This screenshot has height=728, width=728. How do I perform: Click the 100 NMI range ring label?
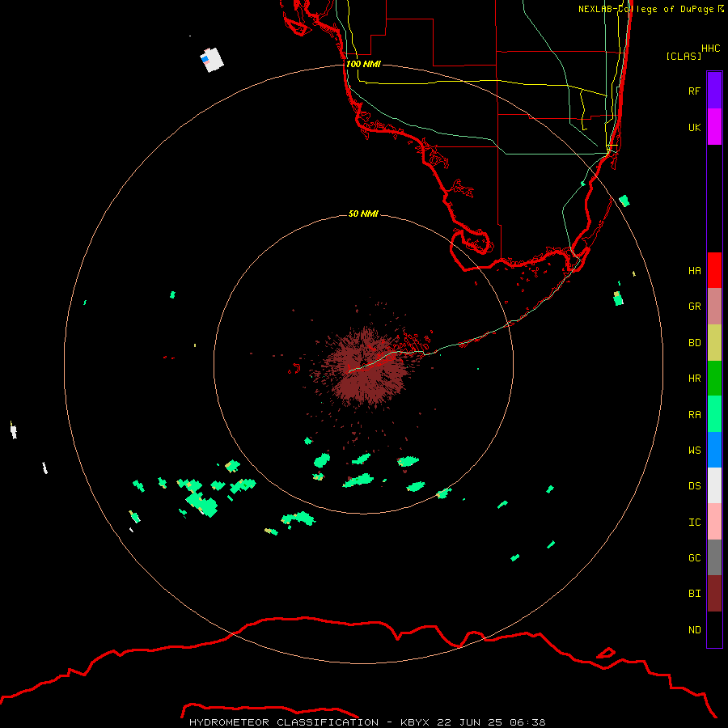pyautogui.click(x=363, y=64)
